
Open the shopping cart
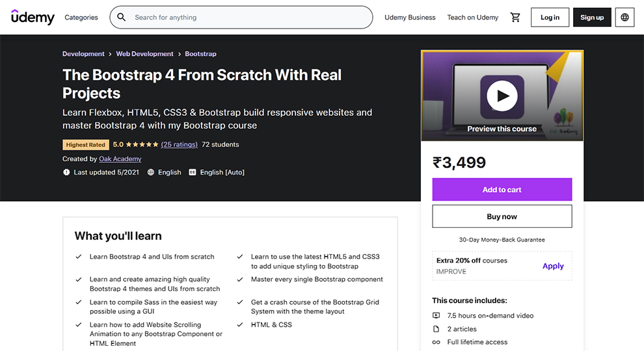coord(515,18)
